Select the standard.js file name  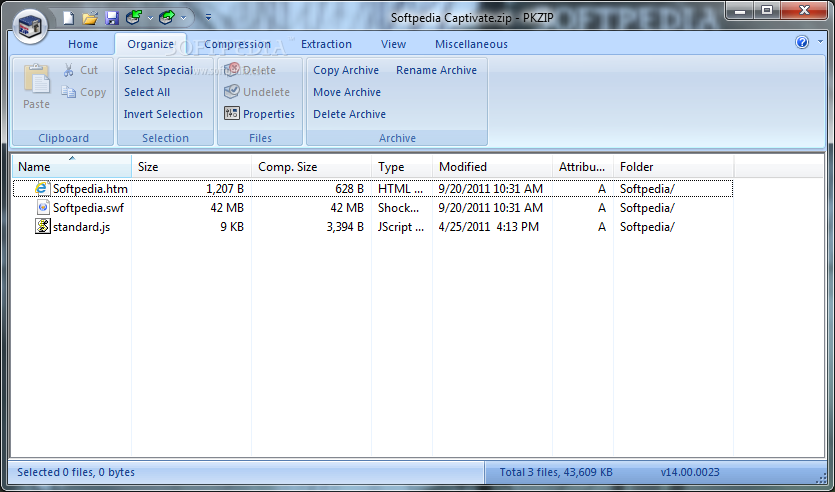pyautogui.click(x=81, y=227)
